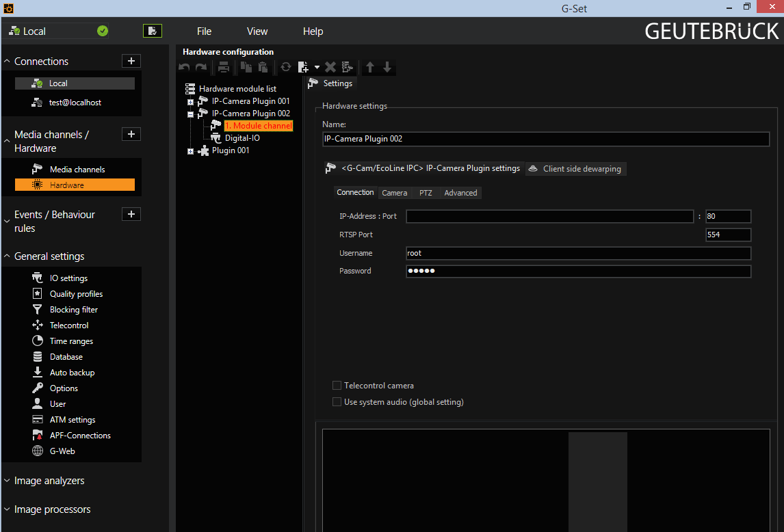Click the Print icon in the hardware toolbar

(x=224, y=67)
